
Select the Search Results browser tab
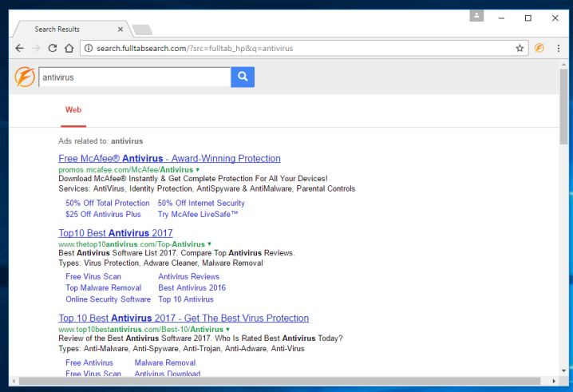coord(73,30)
